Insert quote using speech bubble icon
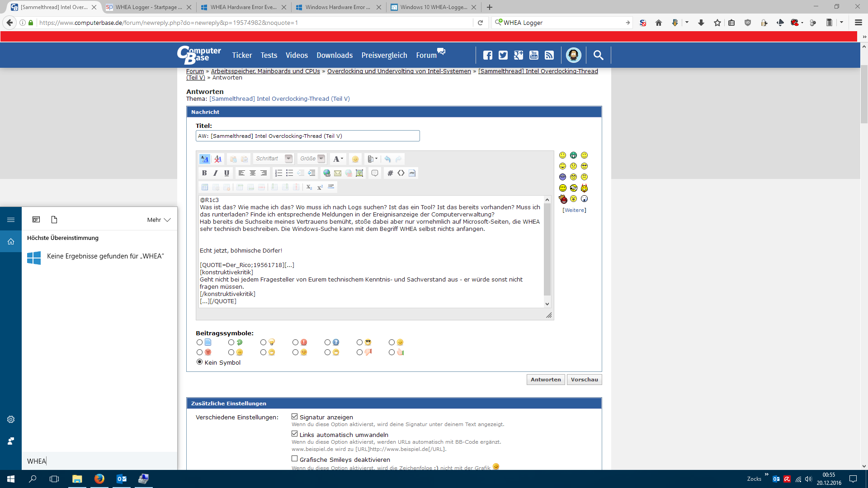Screen dimensions: 868x488 pyautogui.click(x=374, y=173)
